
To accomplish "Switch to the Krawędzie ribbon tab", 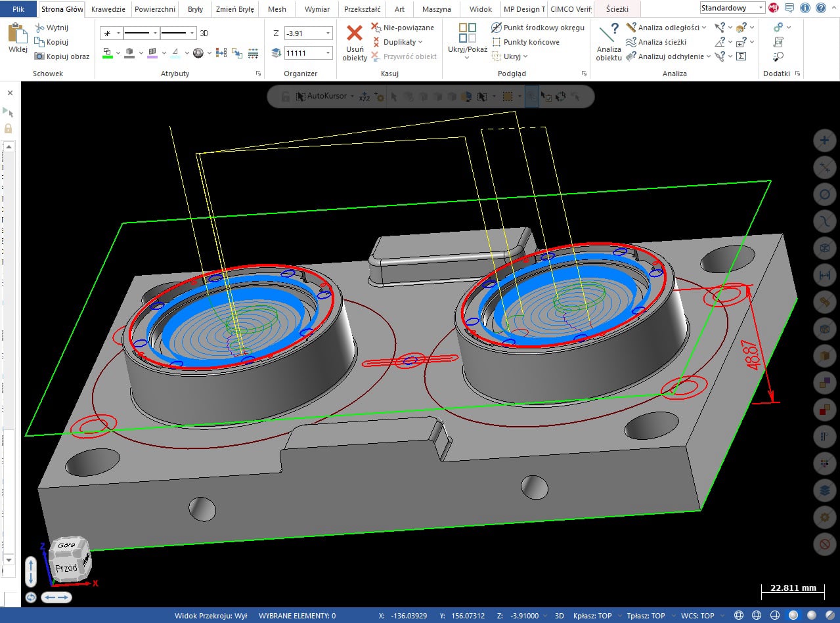I will [x=109, y=9].
